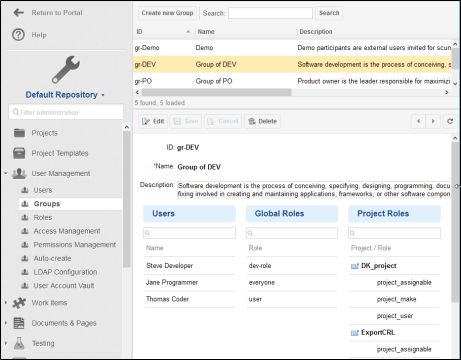The image size is (461, 360).
Task: Select user Steve Developer
Action: [169, 266]
